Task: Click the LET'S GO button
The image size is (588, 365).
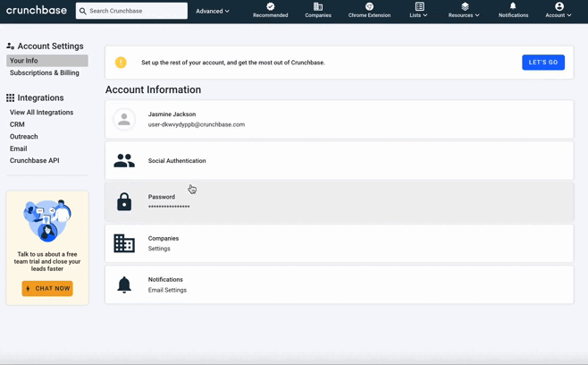Action: pos(543,63)
